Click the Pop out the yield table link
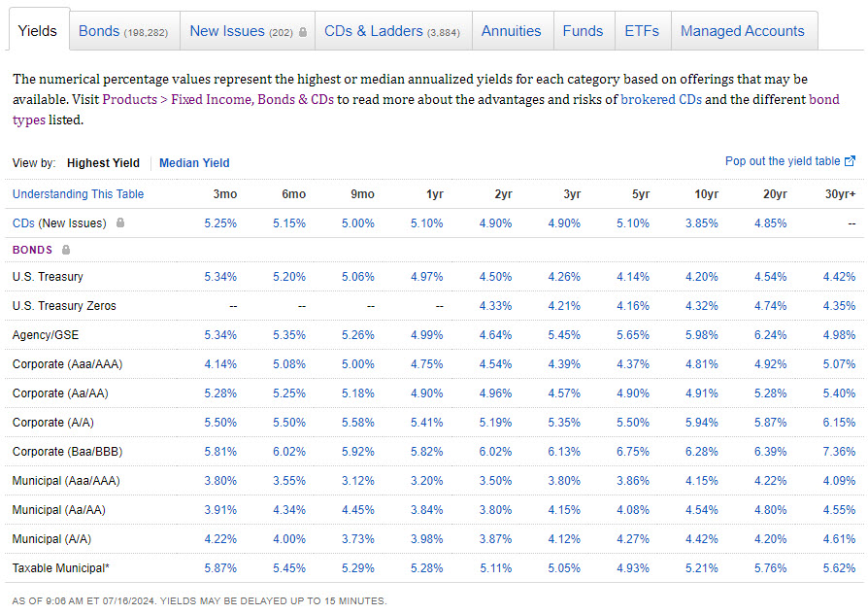Image resolution: width=868 pixels, height=615 pixels. tap(783, 161)
